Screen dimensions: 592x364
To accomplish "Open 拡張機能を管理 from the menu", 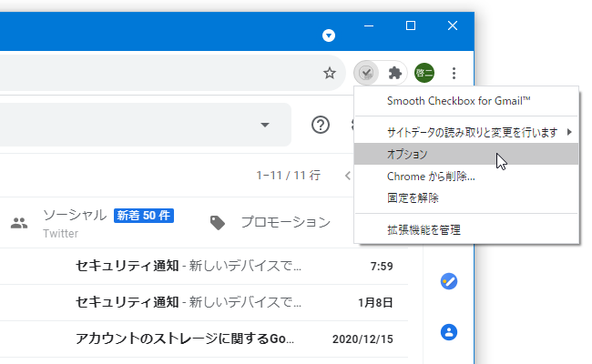I will 466,229.
